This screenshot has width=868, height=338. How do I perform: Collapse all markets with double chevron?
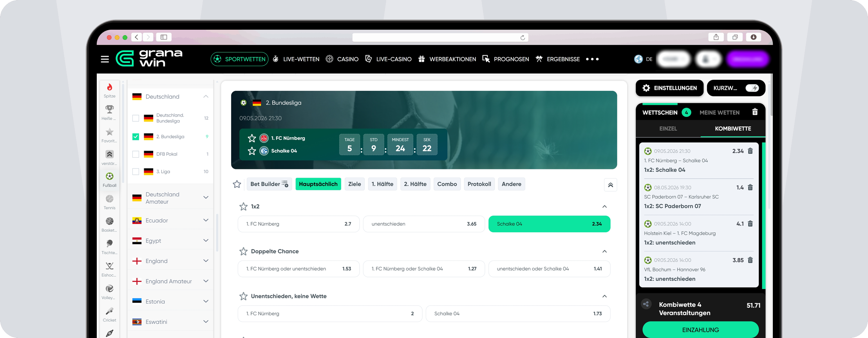coord(610,185)
